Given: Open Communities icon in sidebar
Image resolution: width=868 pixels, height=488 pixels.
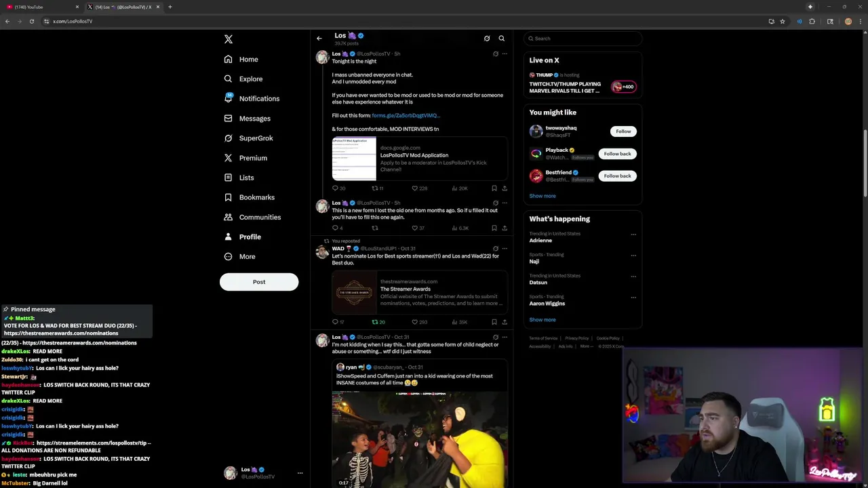Looking at the screenshot, I should (229, 217).
